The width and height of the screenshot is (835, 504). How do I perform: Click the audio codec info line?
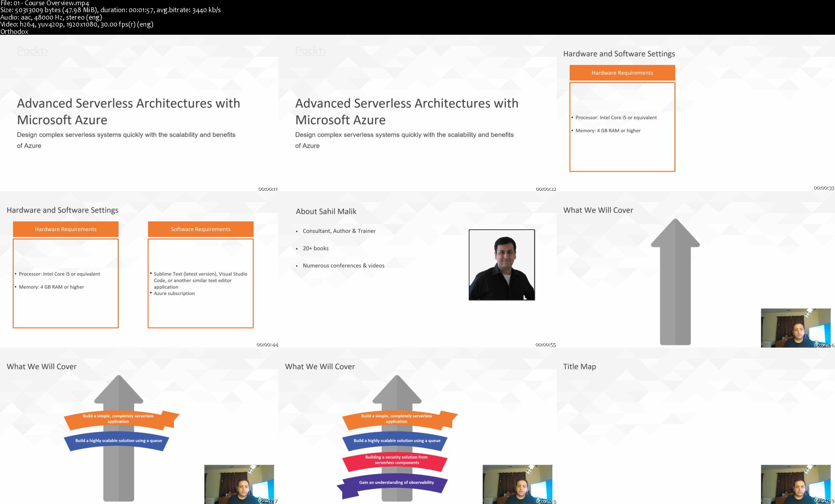(x=51, y=17)
